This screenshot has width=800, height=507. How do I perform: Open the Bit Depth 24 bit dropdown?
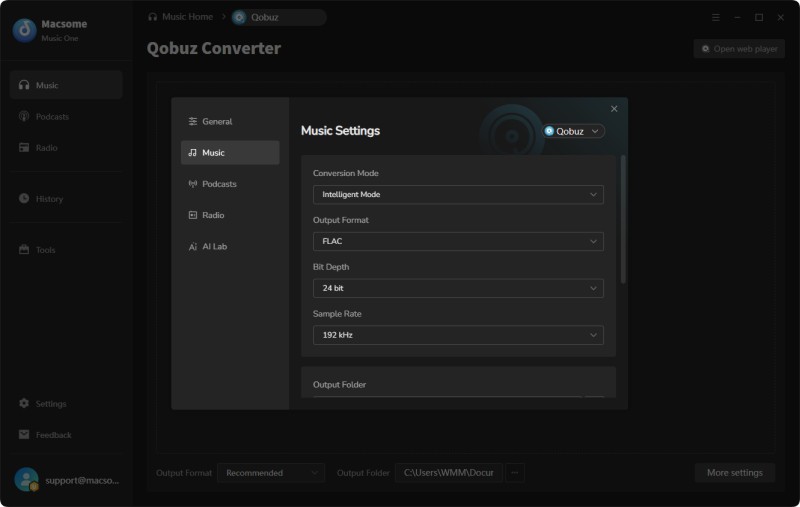pos(458,288)
